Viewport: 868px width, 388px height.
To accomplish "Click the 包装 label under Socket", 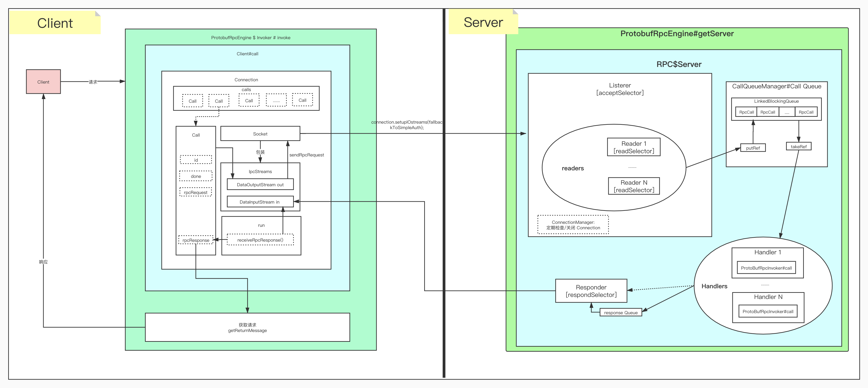I will tap(260, 152).
